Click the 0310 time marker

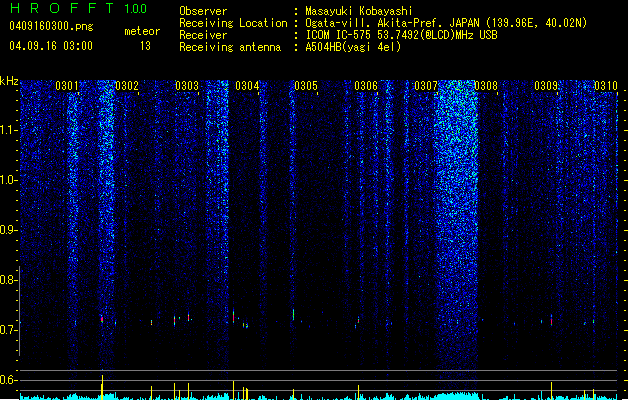[606, 86]
